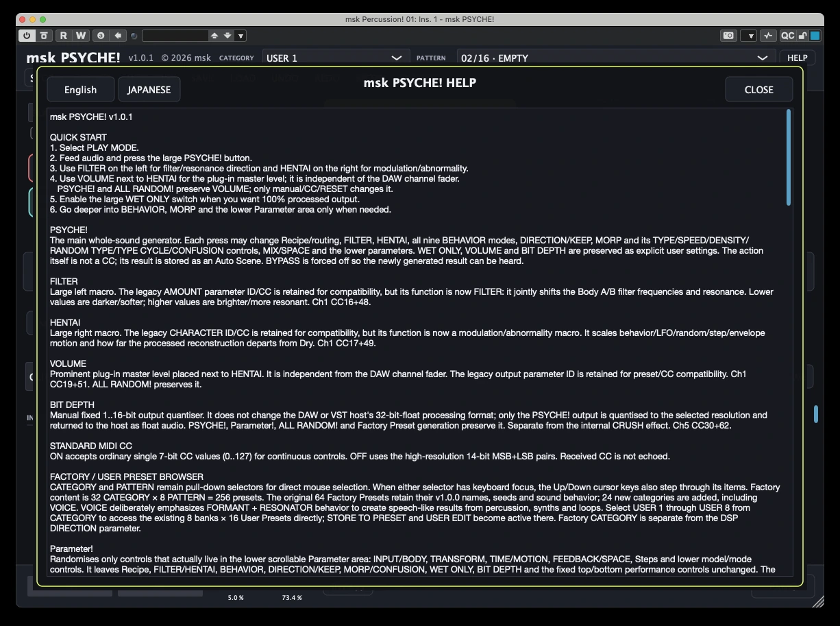Viewport: 840px width, 626px height.
Task: Toggle the plug-in bypass button
Action: coord(44,36)
